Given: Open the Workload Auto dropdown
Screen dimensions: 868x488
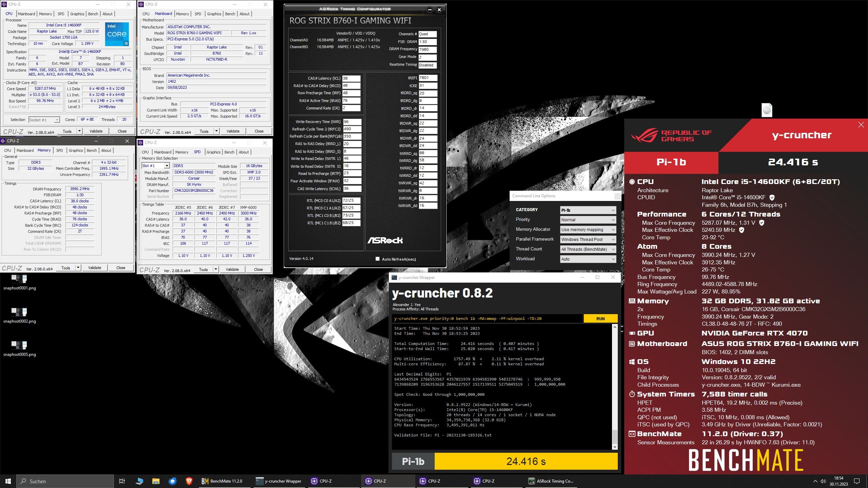Looking at the screenshot, I should tap(588, 259).
